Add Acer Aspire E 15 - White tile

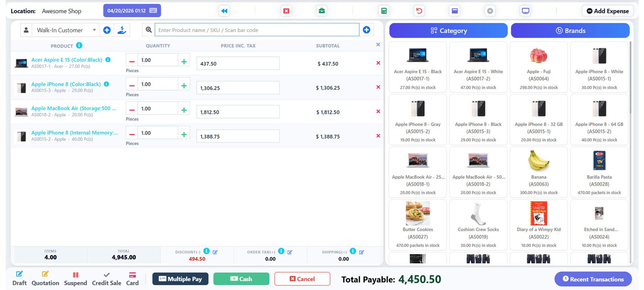tap(478, 67)
